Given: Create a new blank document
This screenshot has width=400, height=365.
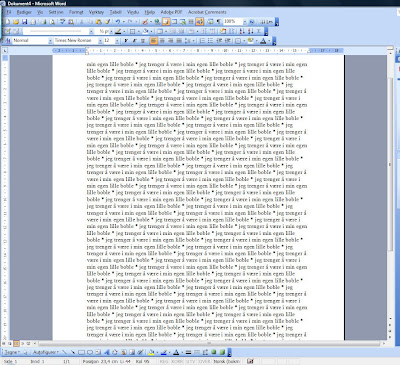Looking at the screenshot, I should (x=7, y=22).
